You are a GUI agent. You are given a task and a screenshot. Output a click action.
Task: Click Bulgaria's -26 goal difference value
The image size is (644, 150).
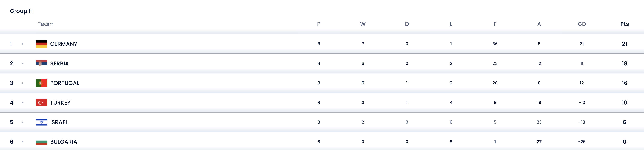click(x=582, y=142)
